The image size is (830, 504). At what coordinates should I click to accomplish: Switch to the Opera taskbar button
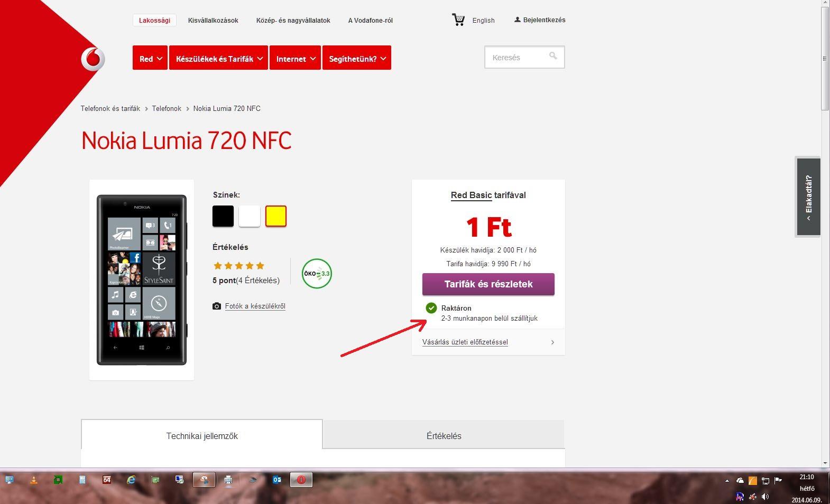(x=301, y=480)
